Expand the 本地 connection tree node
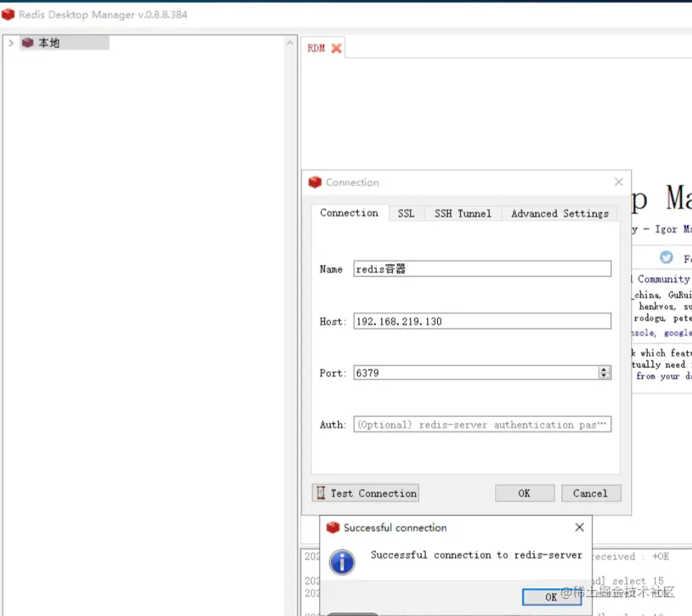Image resolution: width=692 pixels, height=616 pixels. pyautogui.click(x=11, y=43)
